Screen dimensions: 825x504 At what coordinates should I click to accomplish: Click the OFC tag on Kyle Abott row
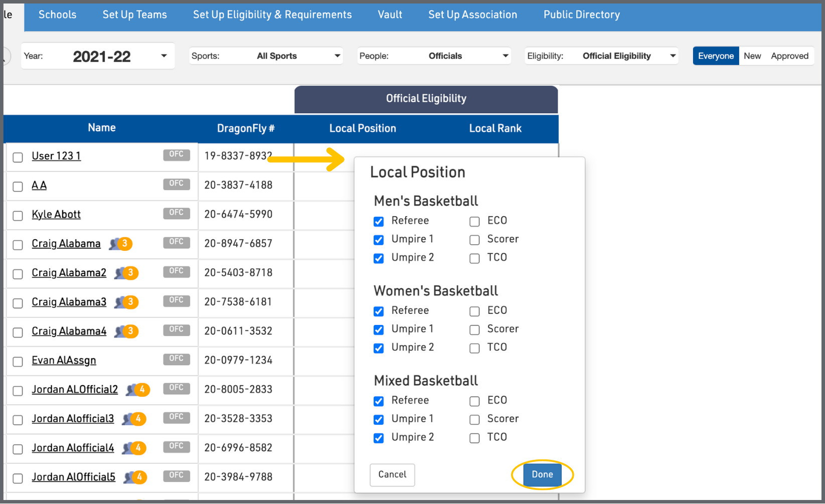[176, 213]
